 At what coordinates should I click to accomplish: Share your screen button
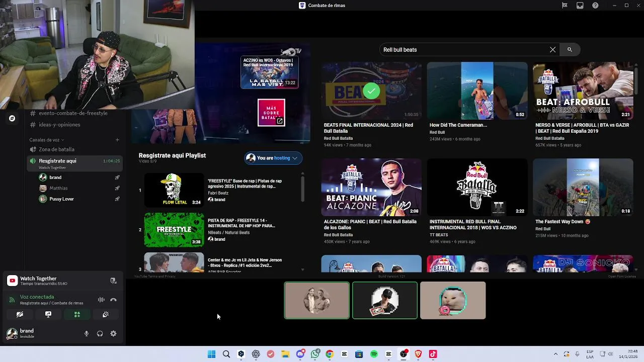(x=48, y=314)
